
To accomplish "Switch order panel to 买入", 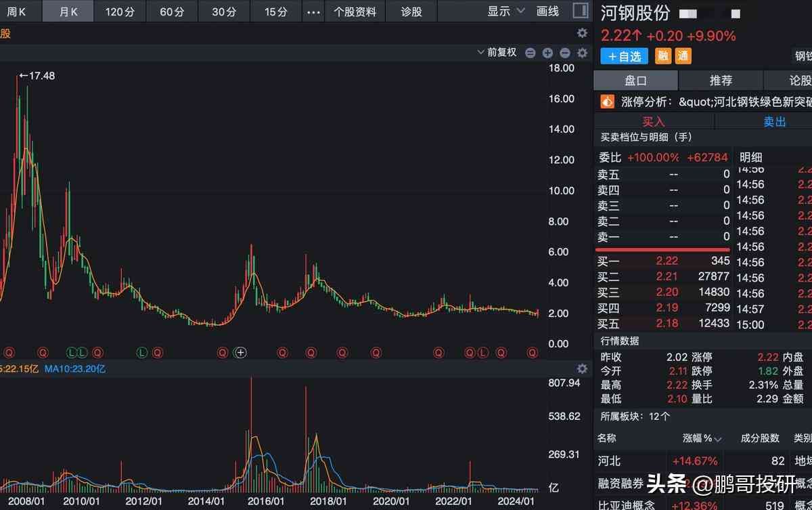I will (x=654, y=121).
